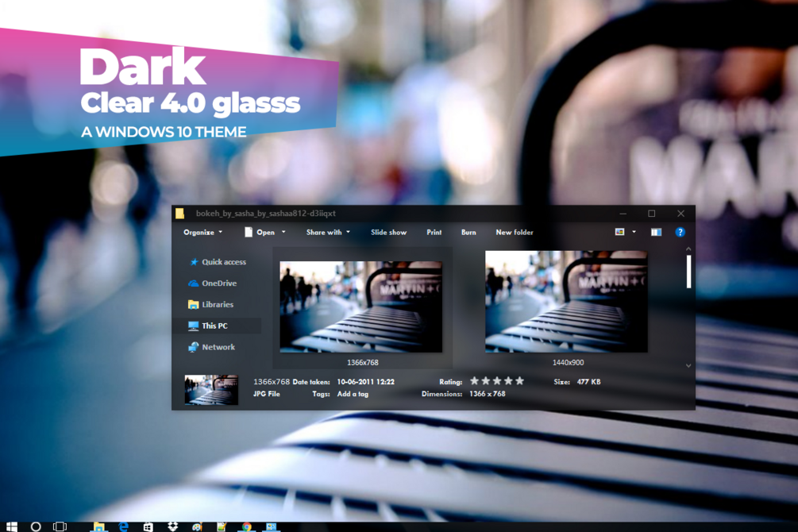The height and width of the screenshot is (532, 798).
Task: Click the scrollbar down arrow
Action: pyautogui.click(x=688, y=365)
